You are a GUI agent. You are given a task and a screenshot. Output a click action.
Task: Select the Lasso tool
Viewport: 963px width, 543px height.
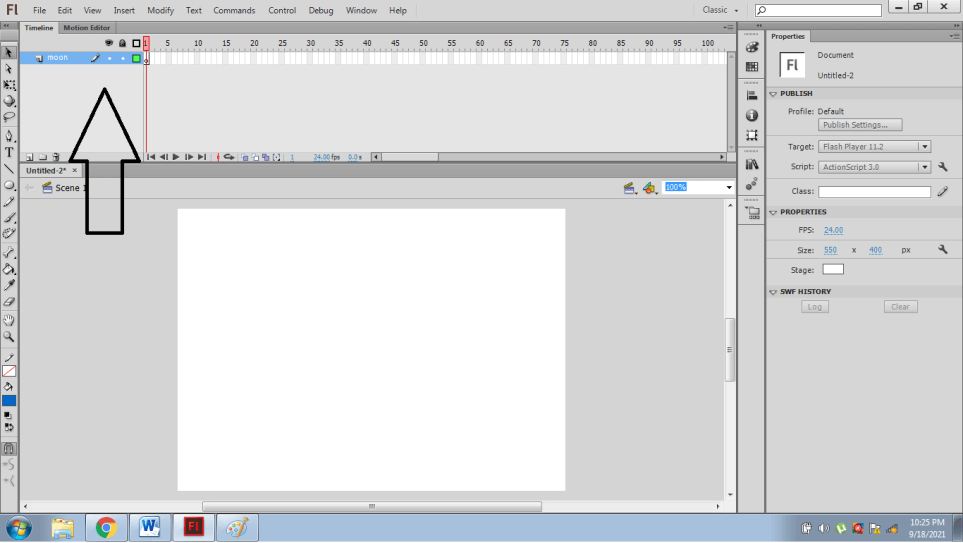click(x=9, y=117)
